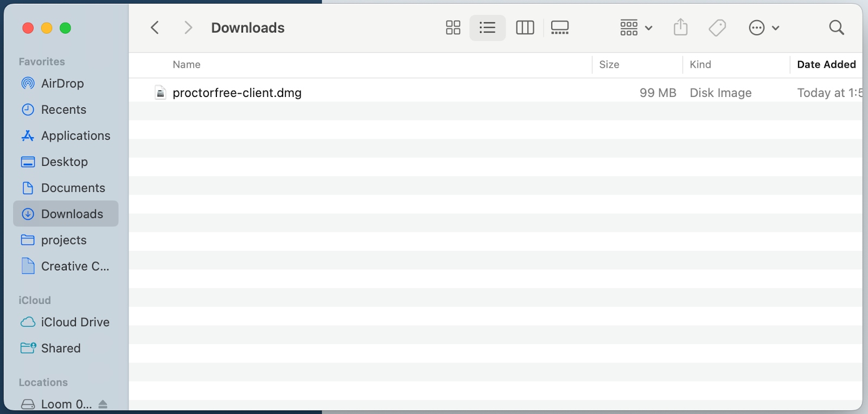
Task: Sort by the Name column header
Action: pyautogui.click(x=187, y=64)
